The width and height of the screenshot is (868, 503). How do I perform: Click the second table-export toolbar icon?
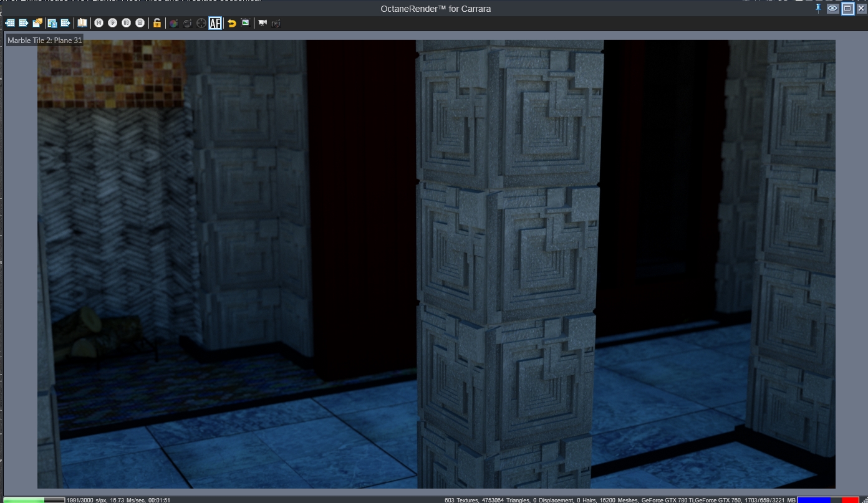coord(24,23)
